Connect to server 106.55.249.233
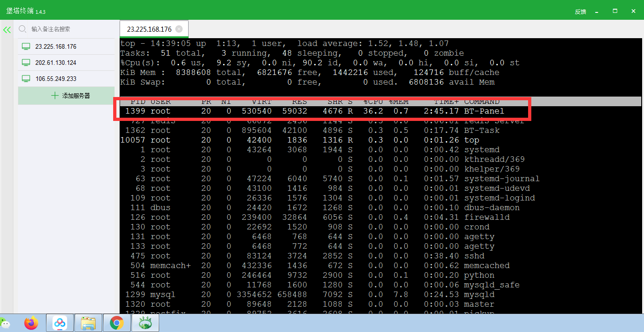This screenshot has height=332, width=644. tap(66, 79)
